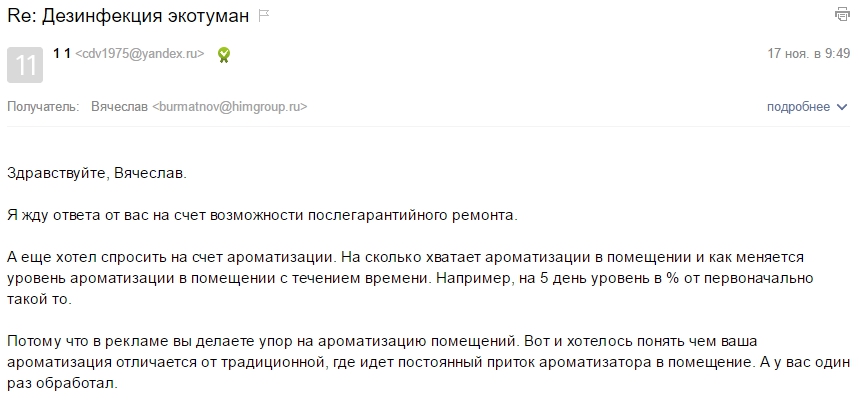Click the print icon

[x=841, y=15]
